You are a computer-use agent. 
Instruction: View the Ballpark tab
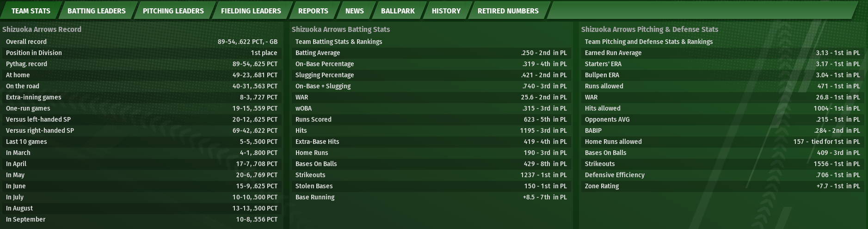398,11
